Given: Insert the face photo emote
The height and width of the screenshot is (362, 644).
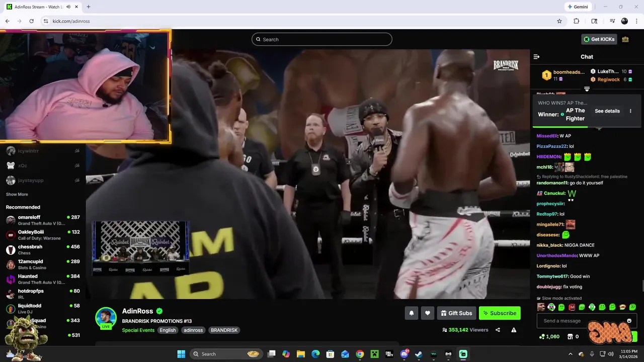Looking at the screenshot, I should [541, 307].
